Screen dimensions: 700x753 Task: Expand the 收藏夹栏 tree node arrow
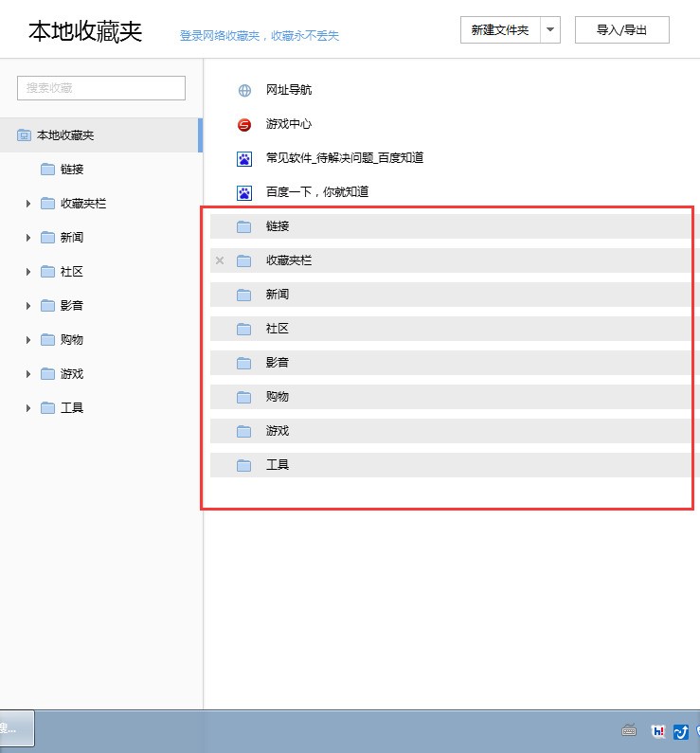point(27,204)
